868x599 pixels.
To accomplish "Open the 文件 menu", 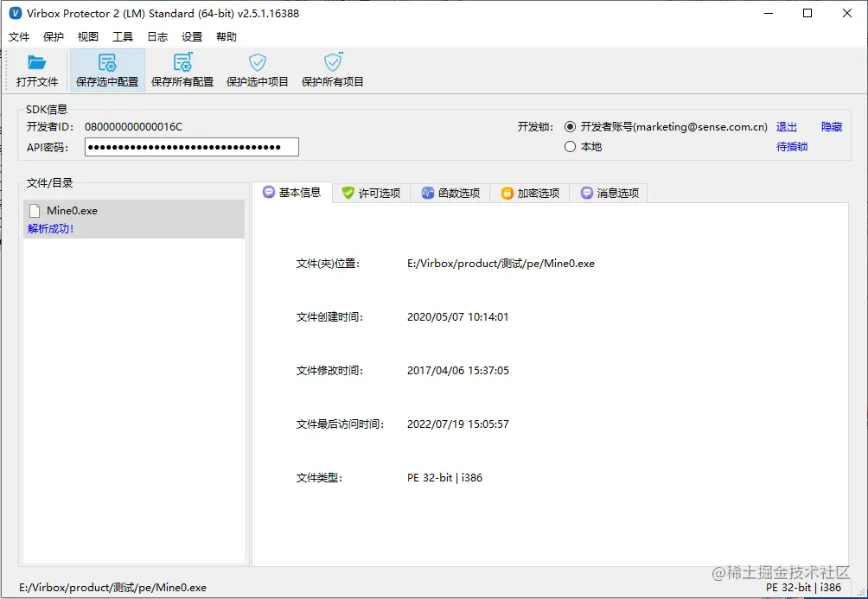I will click(19, 37).
